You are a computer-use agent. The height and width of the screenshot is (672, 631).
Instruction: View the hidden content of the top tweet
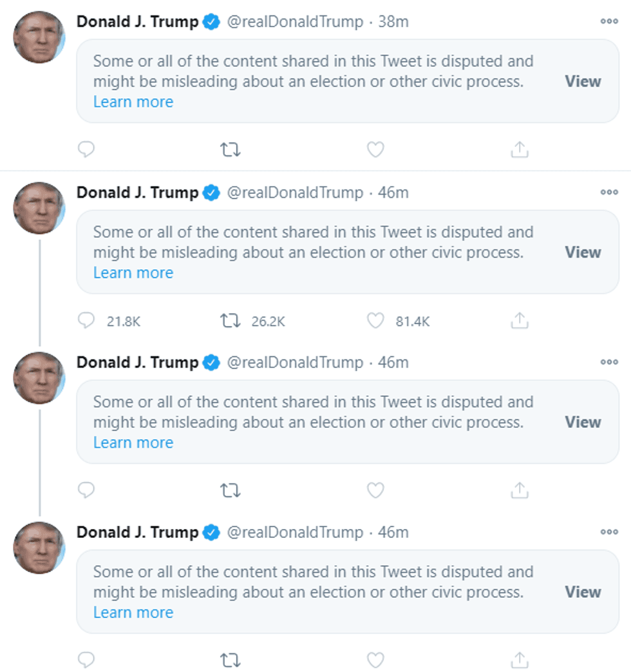583,81
